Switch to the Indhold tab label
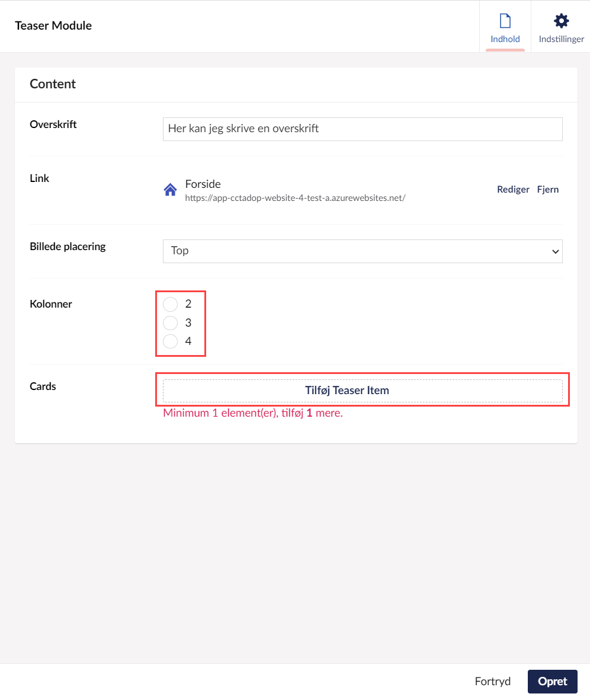The height and width of the screenshot is (700, 590). (505, 39)
